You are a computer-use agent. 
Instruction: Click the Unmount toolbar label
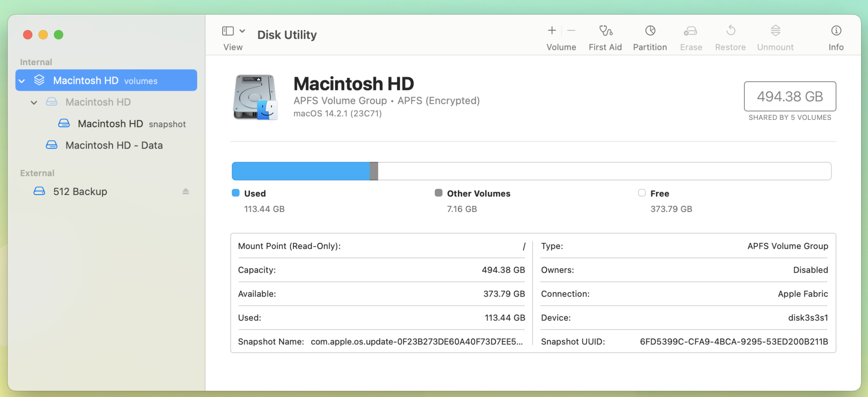pos(776,47)
